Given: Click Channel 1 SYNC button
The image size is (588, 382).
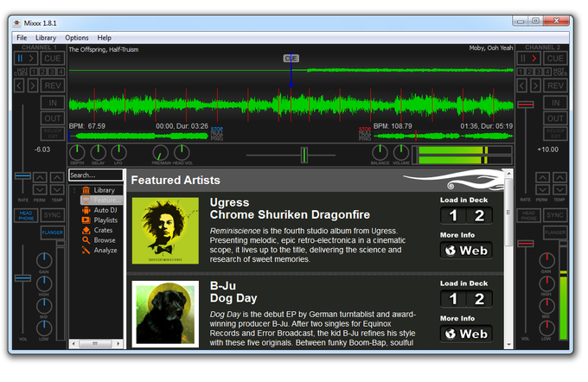Looking at the screenshot, I should [x=52, y=215].
